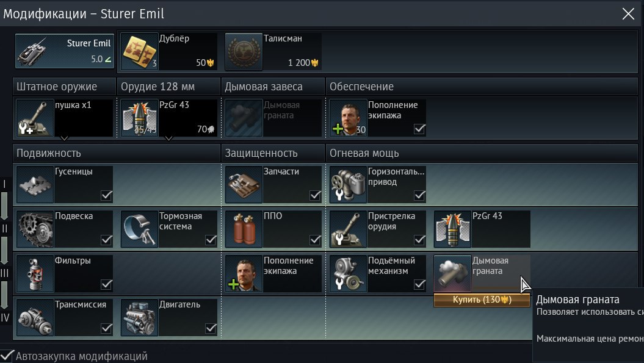Screen dimensions: 644x363
Task: Toggle the Пополнение экипажа checkbox in Обеспечение
Action: (x=419, y=129)
